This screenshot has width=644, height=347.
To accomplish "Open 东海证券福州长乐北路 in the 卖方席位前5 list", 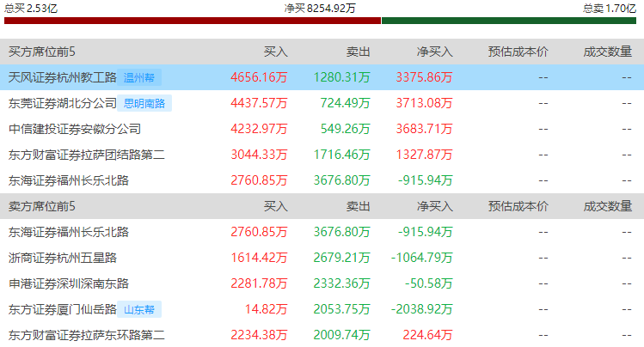I will click(x=69, y=232).
